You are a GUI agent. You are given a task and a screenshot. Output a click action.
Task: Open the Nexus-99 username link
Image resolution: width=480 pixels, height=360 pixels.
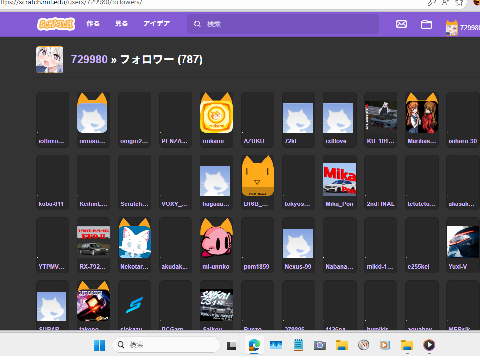coord(298,266)
